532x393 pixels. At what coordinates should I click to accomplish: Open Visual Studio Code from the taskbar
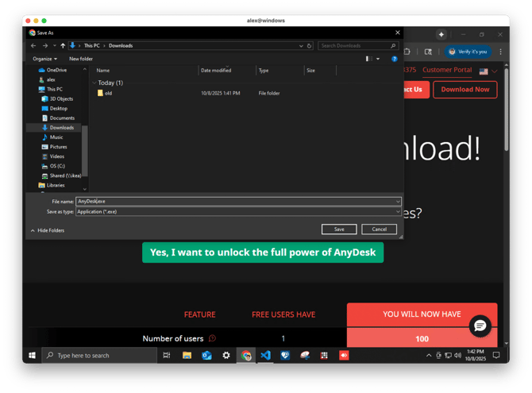tap(266, 356)
